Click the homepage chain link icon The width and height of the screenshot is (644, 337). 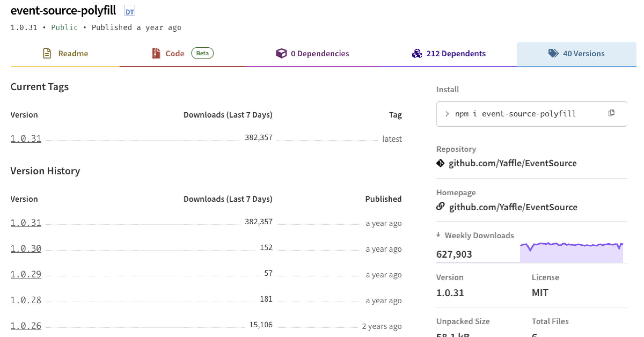tap(440, 207)
